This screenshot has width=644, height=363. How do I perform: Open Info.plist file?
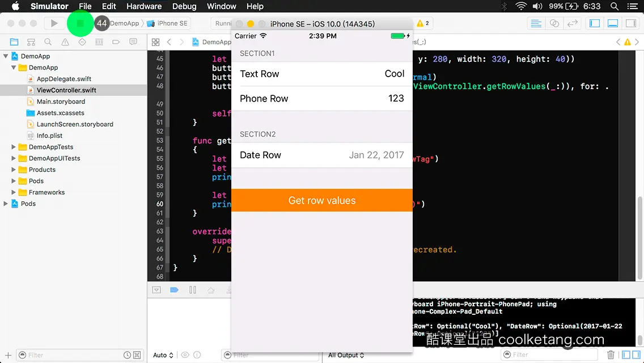tap(49, 135)
